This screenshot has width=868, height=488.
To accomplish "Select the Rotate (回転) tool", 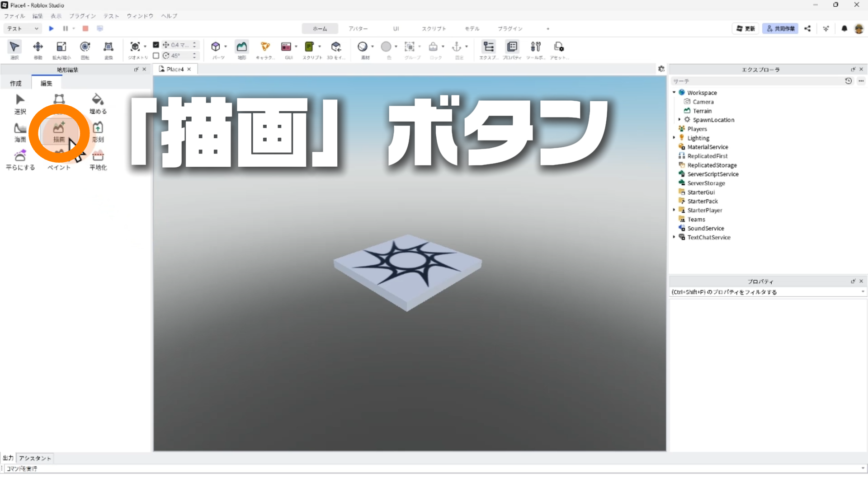I will (x=85, y=47).
